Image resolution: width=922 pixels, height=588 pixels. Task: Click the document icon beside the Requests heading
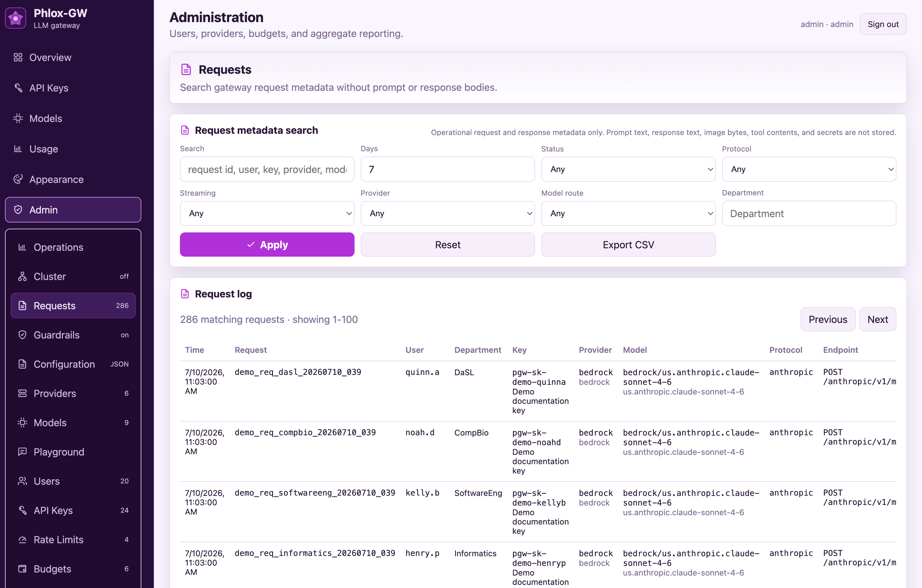coord(186,70)
